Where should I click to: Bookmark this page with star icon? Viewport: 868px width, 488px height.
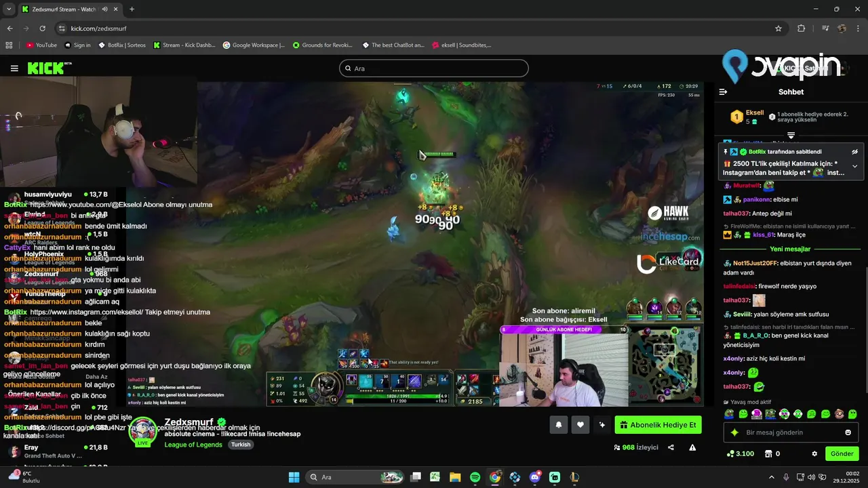pyautogui.click(x=778, y=28)
